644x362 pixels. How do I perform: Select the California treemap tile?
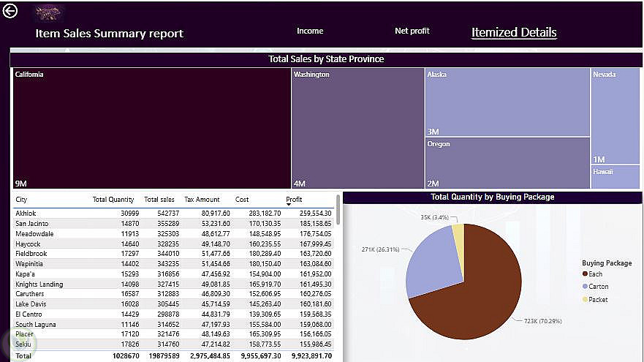point(151,128)
